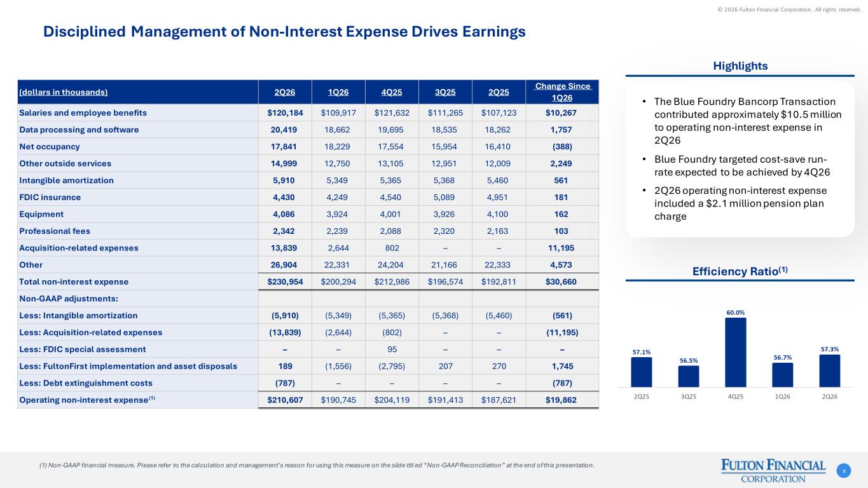Screen dimensions: 868x488
Task: Click the 1Q26 bar in Efficiency Ratio chart
Action: coord(782,375)
